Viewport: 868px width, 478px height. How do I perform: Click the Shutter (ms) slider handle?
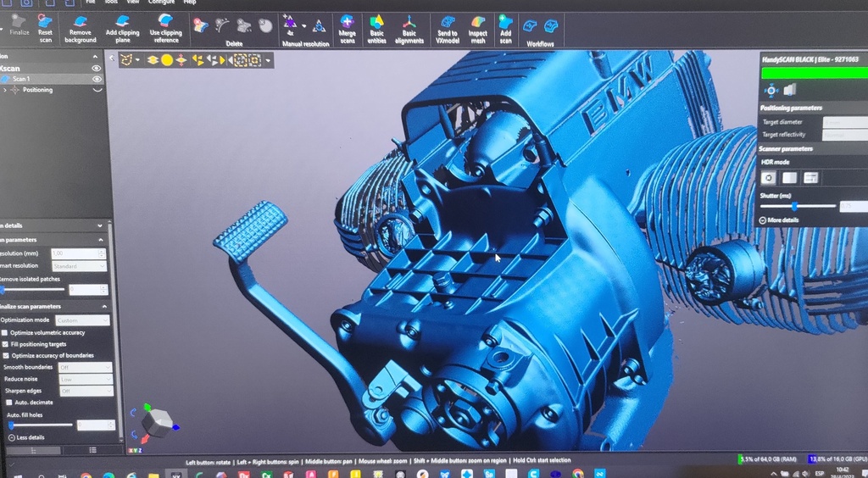pos(794,206)
